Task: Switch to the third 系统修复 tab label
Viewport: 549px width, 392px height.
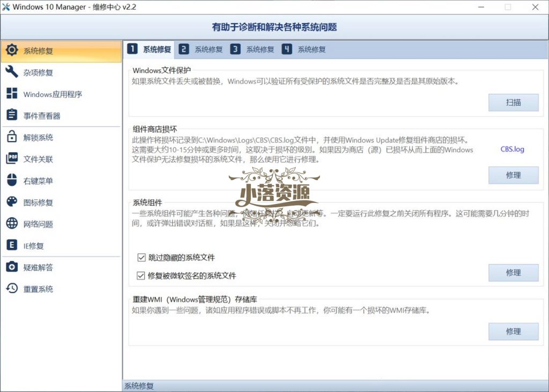Action: (260, 49)
